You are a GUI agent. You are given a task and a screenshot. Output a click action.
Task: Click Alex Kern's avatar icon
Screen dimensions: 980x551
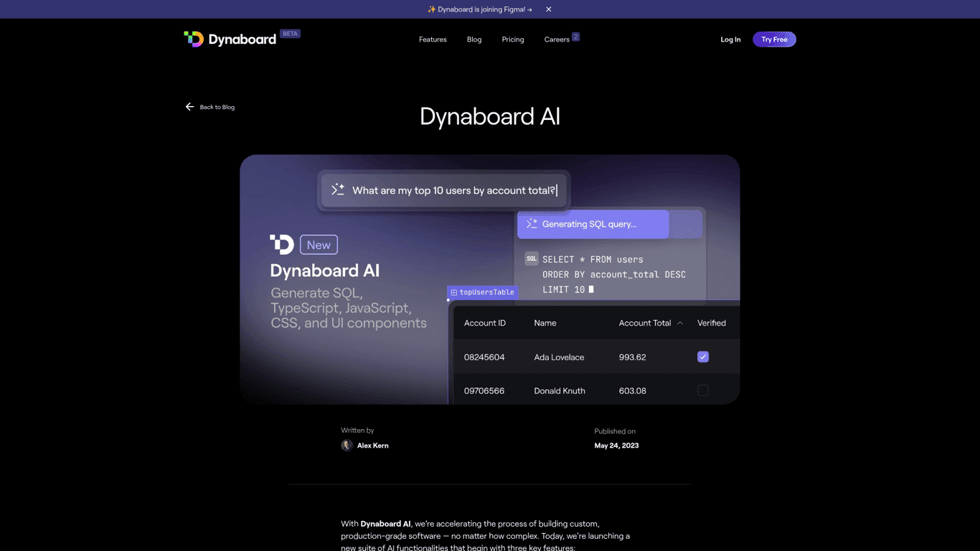point(347,445)
